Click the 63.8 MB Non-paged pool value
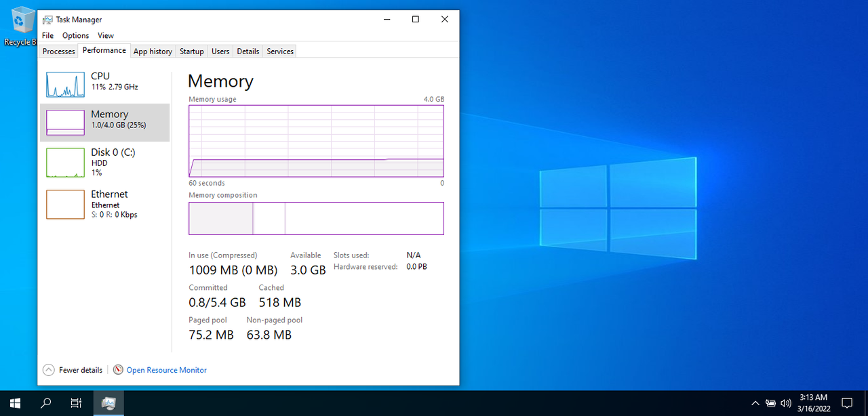 [269, 335]
